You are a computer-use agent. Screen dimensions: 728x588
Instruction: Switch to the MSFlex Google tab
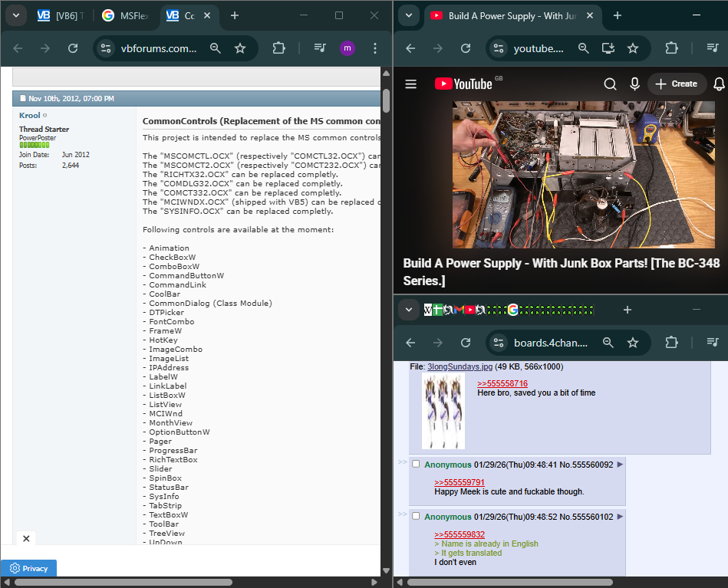pos(125,16)
